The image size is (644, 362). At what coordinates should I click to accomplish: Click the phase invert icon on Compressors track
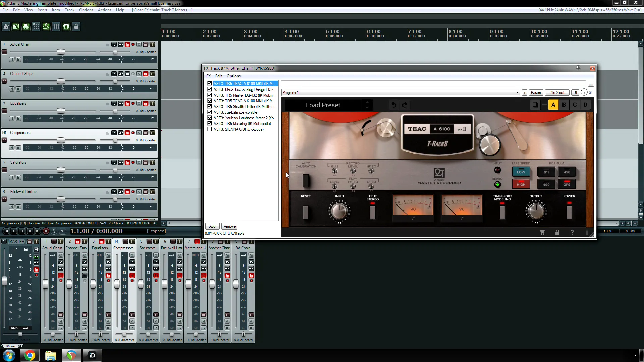139,133
